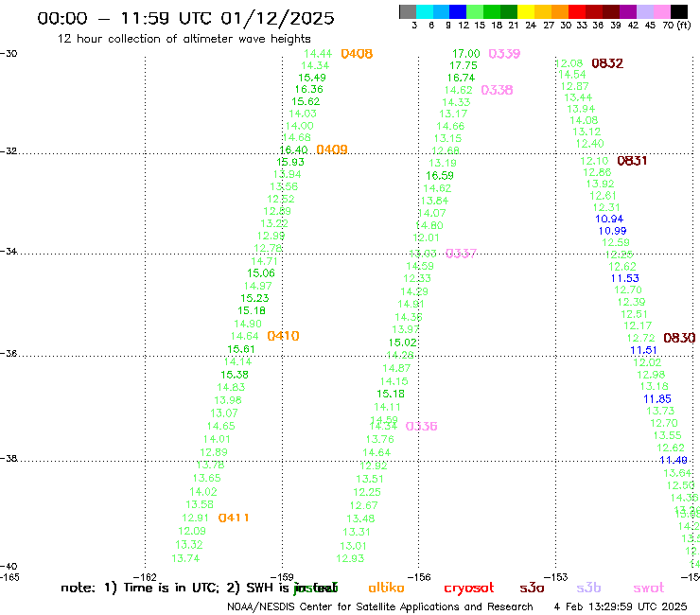Viewport: 700px width, 615px height.
Task: Click the longitude axis label -162
Action: 146,577
